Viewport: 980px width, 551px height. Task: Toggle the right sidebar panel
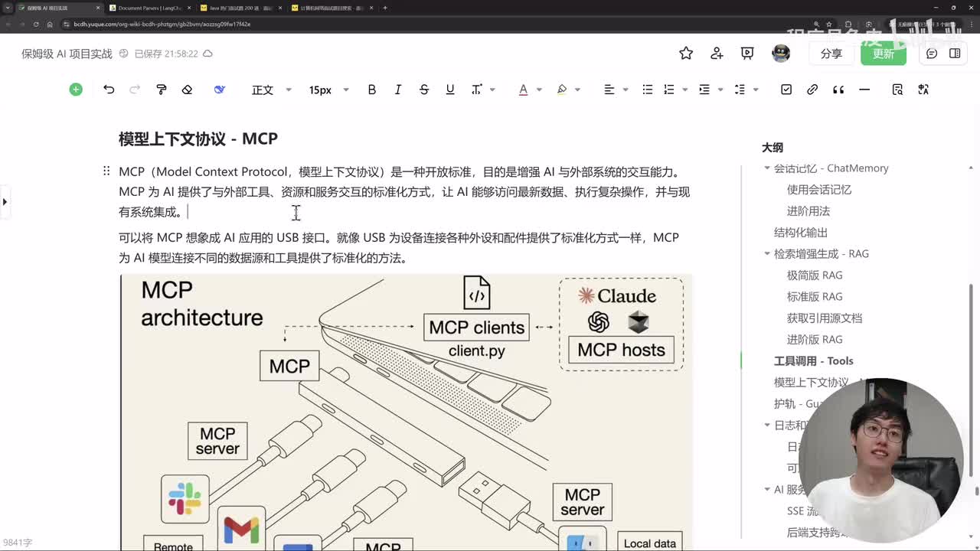coord(955,54)
